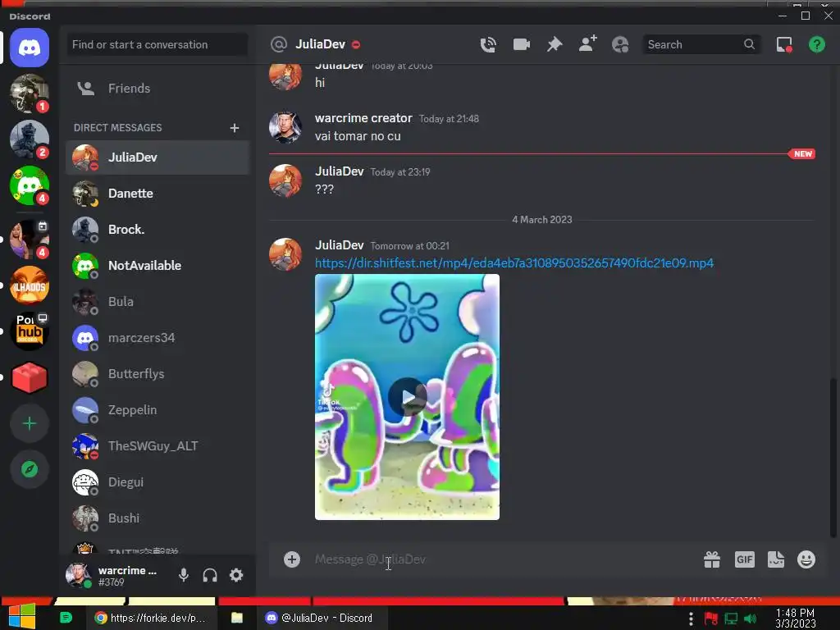Click the chat scrollbar
Screen dimensions: 840x630
833,458
